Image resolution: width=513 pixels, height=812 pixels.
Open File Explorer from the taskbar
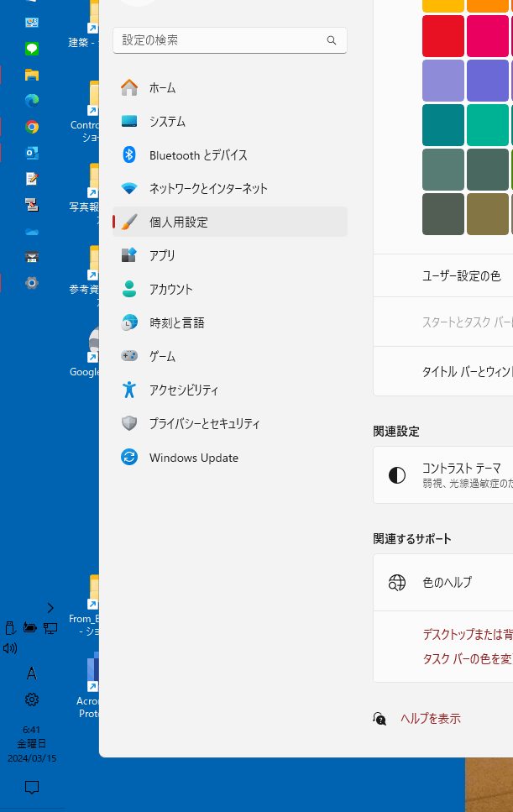[x=32, y=75]
